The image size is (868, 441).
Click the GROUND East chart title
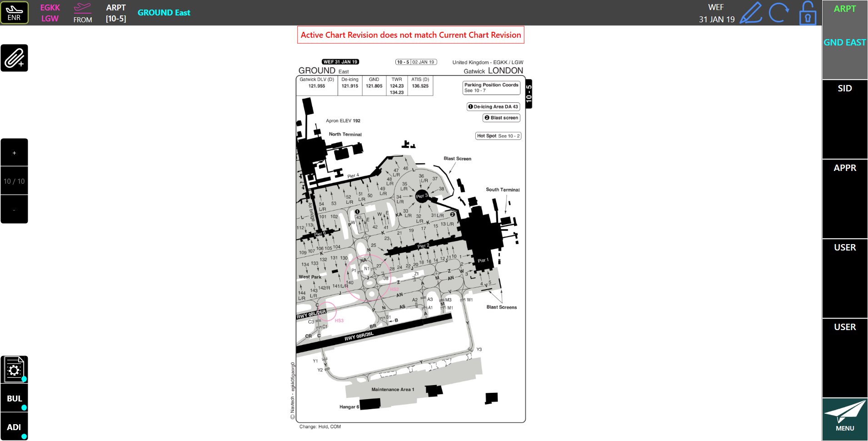click(164, 13)
